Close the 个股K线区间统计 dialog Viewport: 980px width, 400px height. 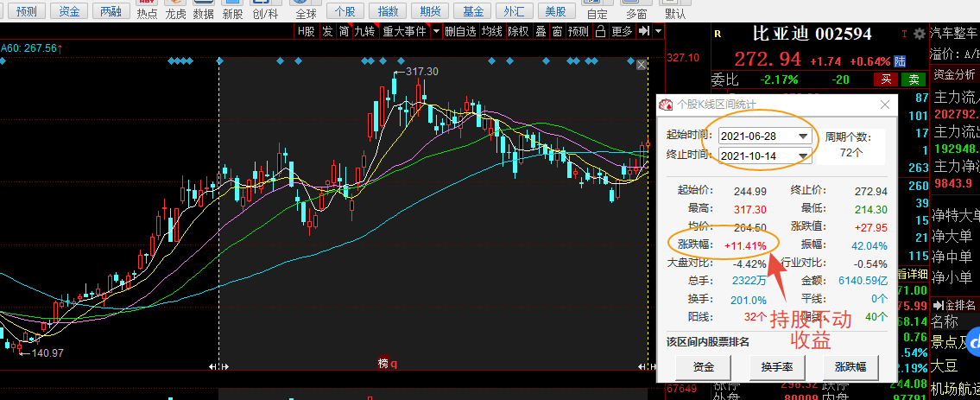coord(885,105)
